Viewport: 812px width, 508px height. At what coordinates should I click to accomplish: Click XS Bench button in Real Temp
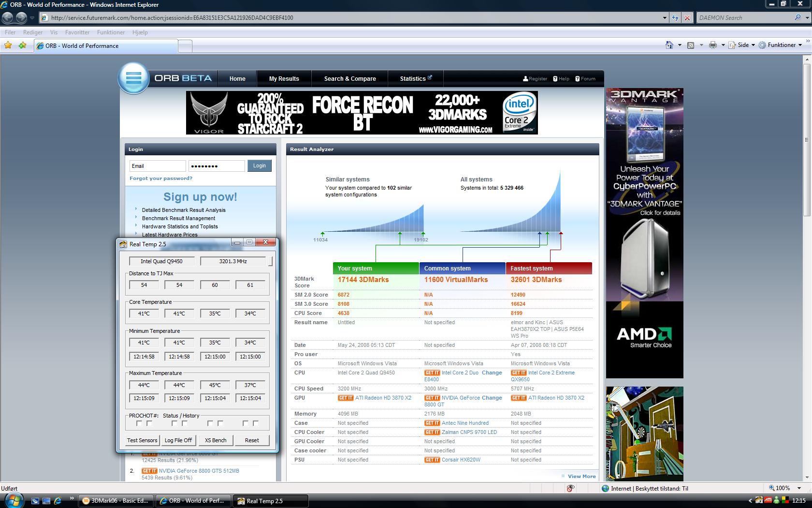[216, 440]
